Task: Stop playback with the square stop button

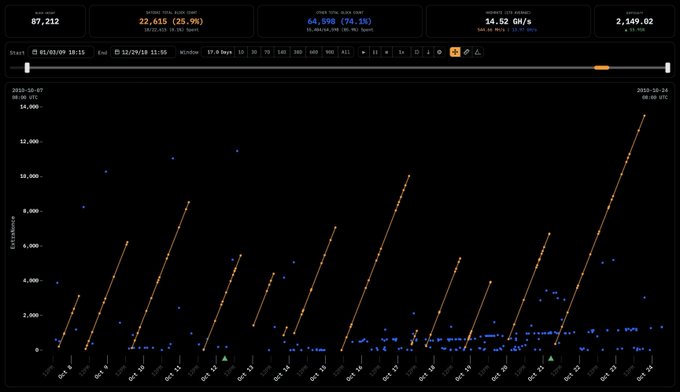Action: coord(386,52)
